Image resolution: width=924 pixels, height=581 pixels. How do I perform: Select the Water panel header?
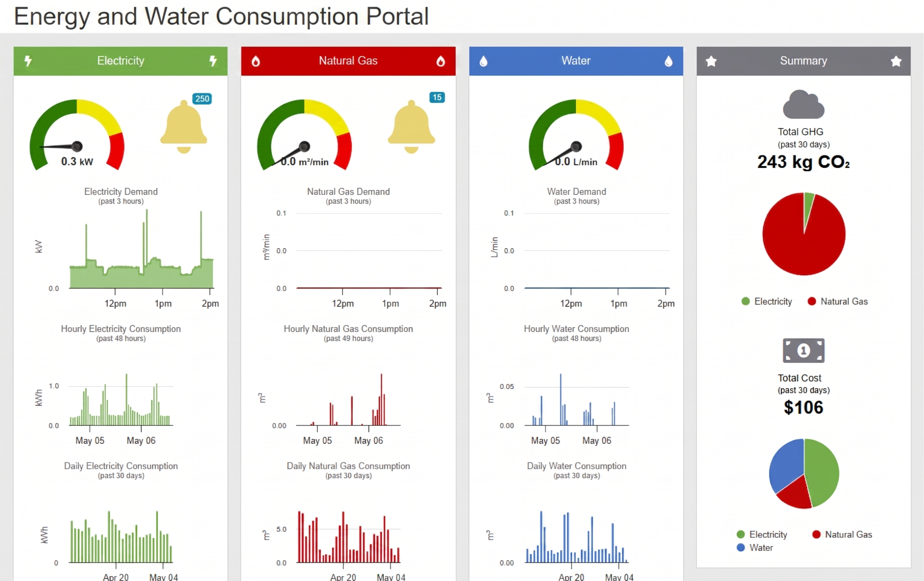click(576, 61)
